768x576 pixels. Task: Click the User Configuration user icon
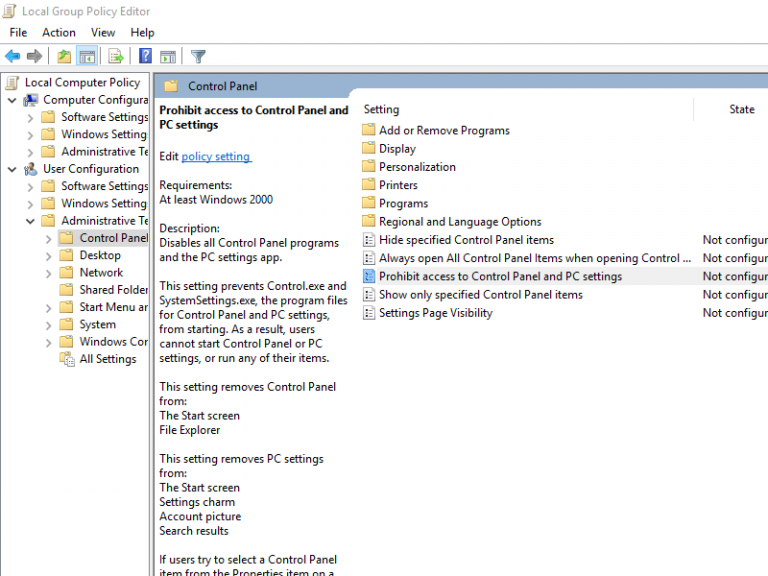click(x=30, y=169)
